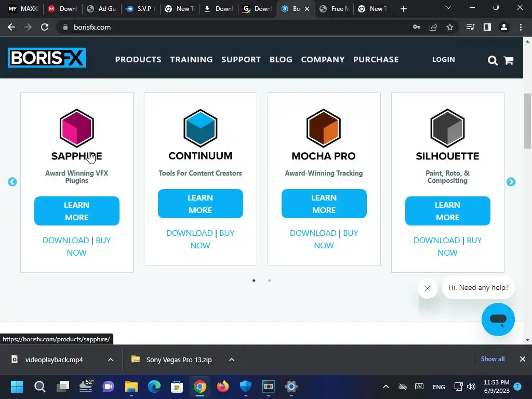Open the Sony Vegas Pro 13.zip download
Screen dimensions: 532x399
tap(179, 360)
